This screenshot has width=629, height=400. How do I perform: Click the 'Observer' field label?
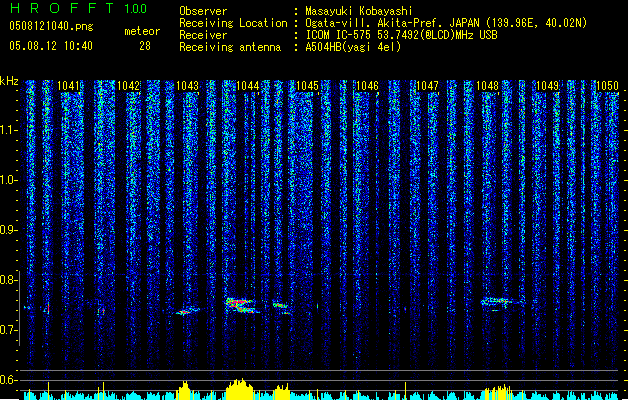(x=203, y=11)
